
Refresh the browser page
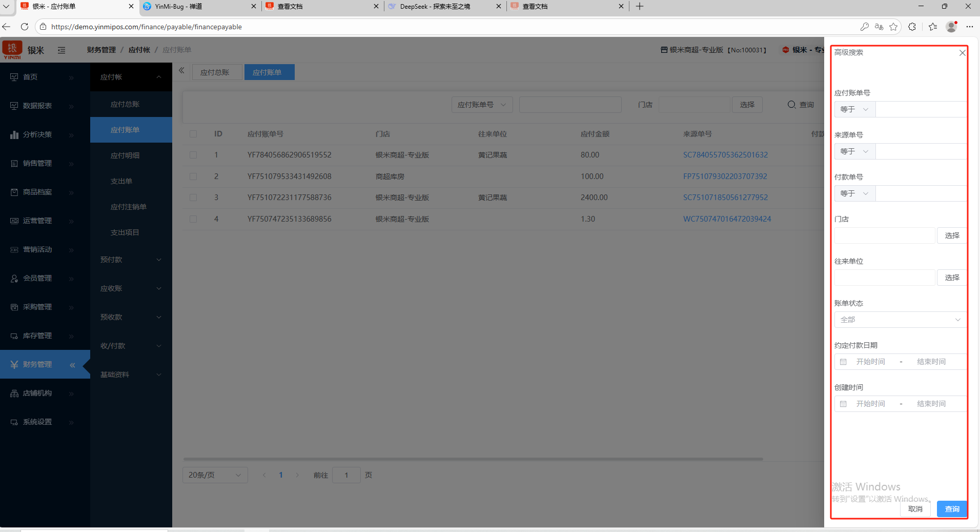coord(25,27)
